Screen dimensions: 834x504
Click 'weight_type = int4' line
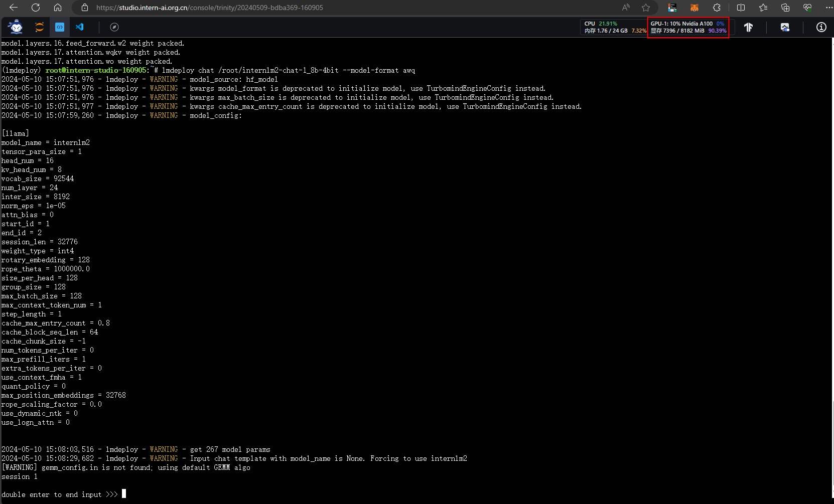38,251
